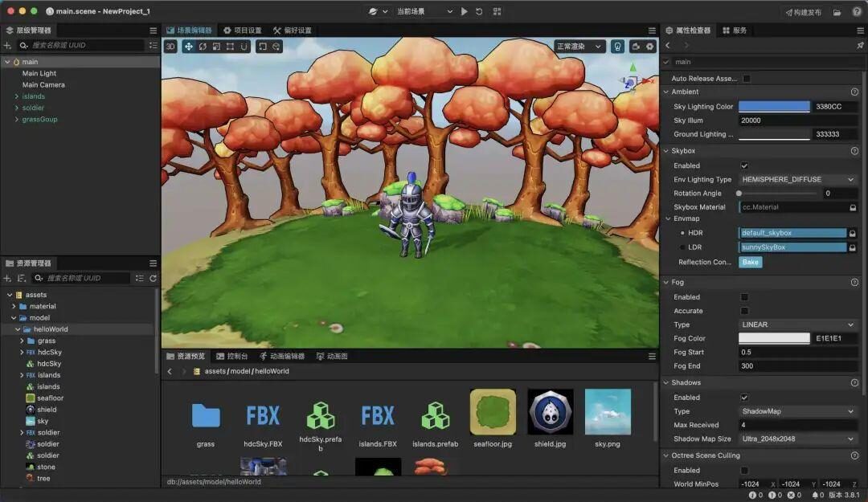The height and width of the screenshot is (502, 868).
Task: Click the add node plus icon in hierarchy
Action: (x=7, y=46)
